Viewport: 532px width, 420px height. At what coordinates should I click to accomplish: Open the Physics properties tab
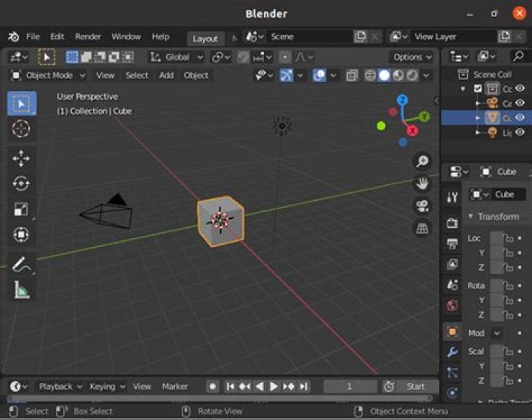click(x=452, y=393)
